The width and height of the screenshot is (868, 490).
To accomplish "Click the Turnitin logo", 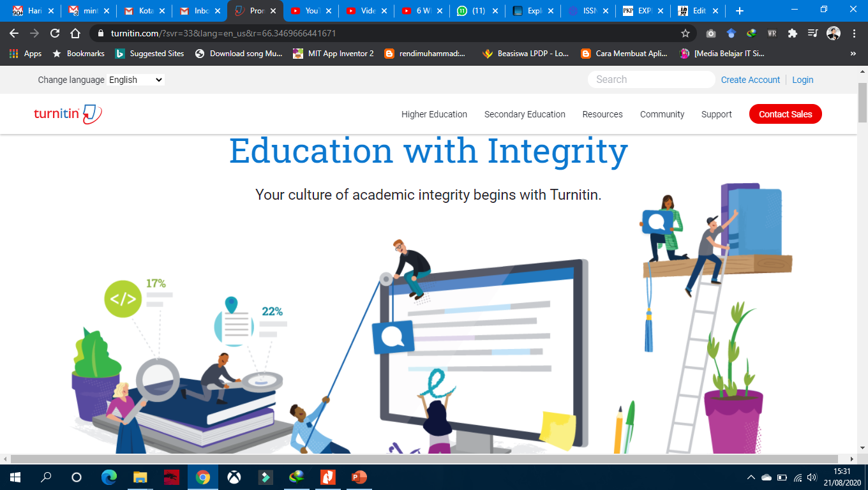I will click(68, 114).
